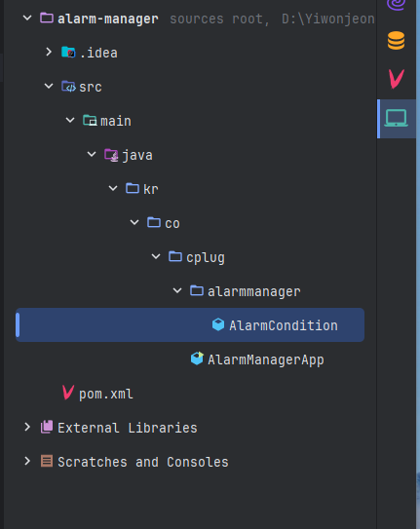Select the main folder name

tap(116, 121)
